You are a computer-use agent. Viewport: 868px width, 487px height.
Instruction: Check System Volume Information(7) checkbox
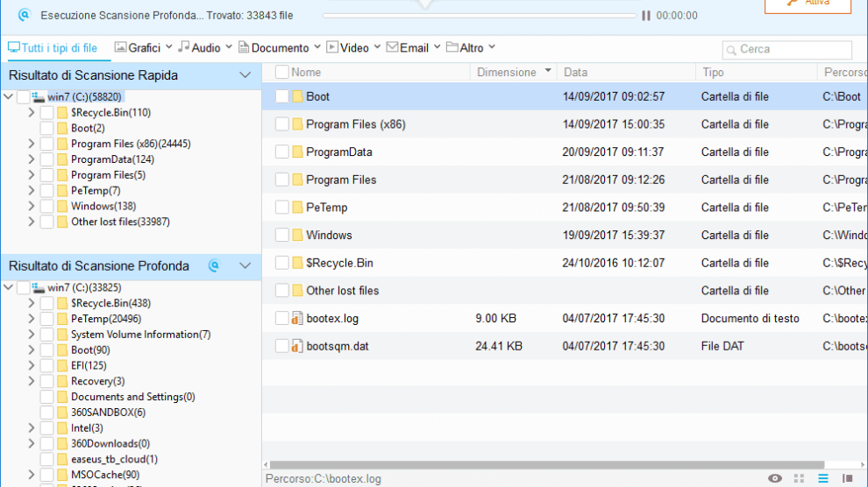47,335
